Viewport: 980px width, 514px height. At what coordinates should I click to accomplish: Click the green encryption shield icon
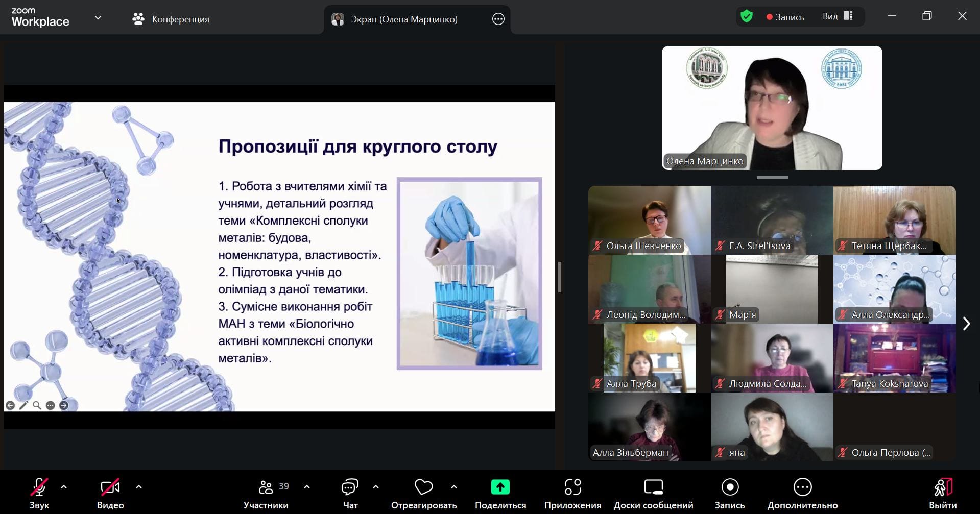tap(747, 17)
